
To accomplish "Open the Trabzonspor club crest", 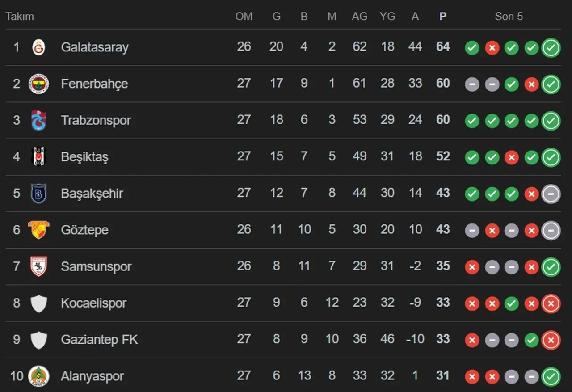I will (38, 120).
